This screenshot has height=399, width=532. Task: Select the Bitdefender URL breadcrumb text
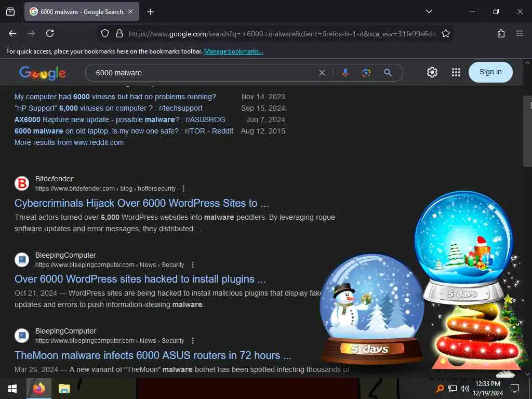click(105, 188)
